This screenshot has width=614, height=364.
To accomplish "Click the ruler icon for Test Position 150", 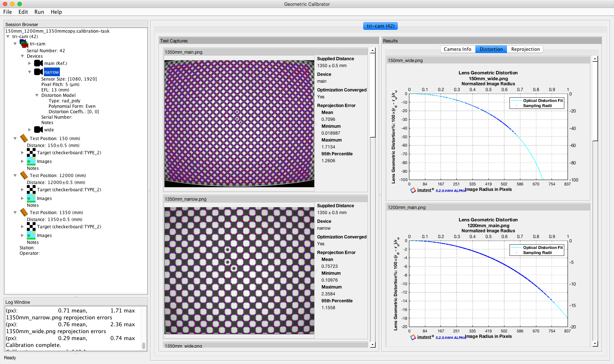I will 24,138.
